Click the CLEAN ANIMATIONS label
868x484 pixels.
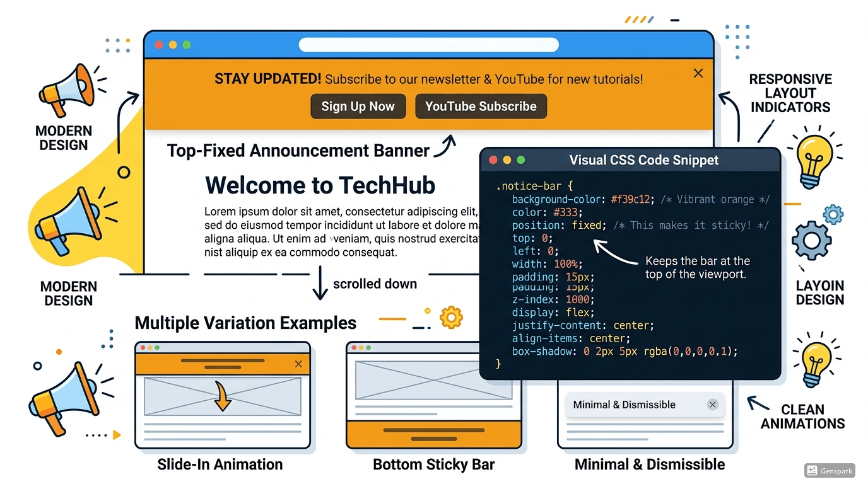point(802,416)
